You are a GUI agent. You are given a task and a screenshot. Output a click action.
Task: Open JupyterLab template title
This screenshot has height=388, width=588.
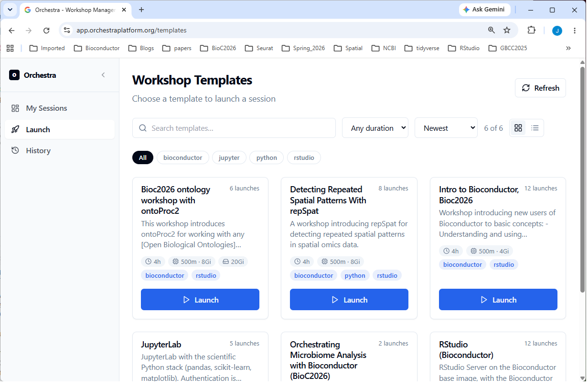coord(161,345)
